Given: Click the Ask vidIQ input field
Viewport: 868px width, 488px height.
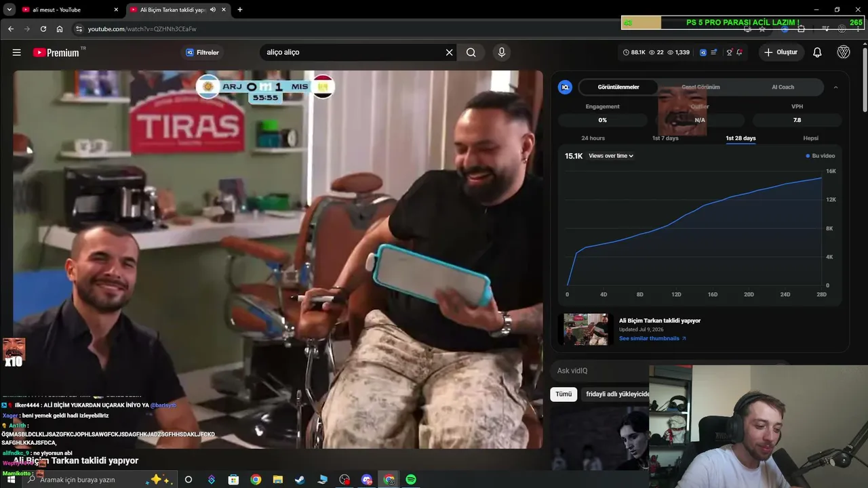Looking at the screenshot, I should pos(600,371).
